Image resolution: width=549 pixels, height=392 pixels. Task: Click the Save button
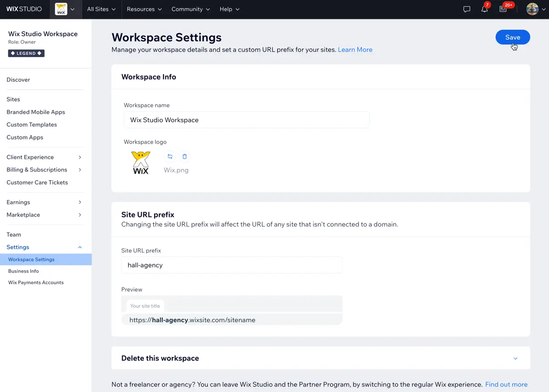tap(513, 37)
